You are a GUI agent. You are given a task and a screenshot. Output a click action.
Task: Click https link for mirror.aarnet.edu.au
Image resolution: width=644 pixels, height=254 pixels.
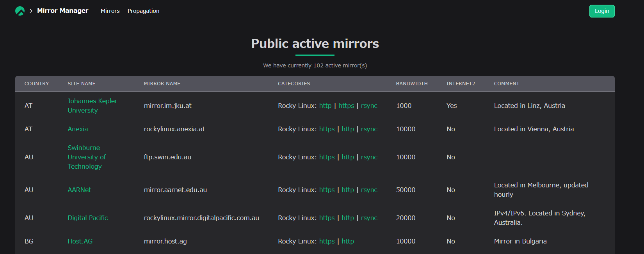coord(327,190)
